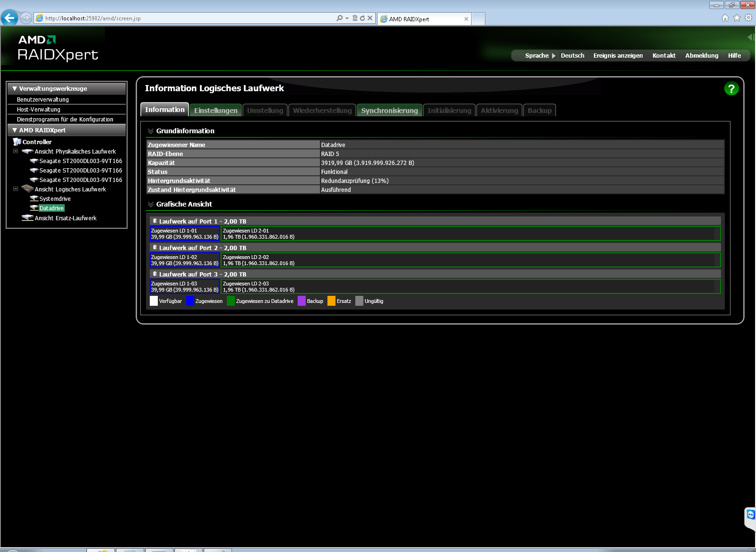Viewport: 756px width, 552px height.
Task: Select LD 2-03 segment on Port 3
Action: (x=471, y=286)
